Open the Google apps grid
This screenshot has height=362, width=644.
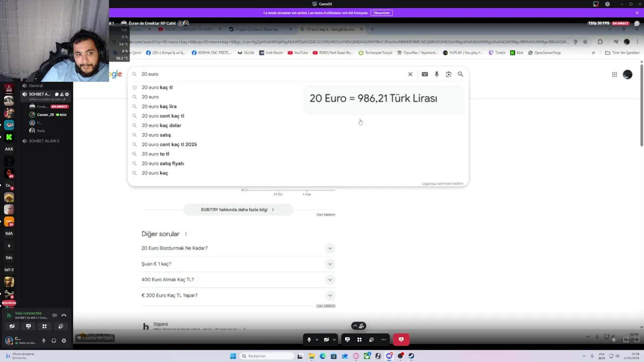click(x=614, y=74)
